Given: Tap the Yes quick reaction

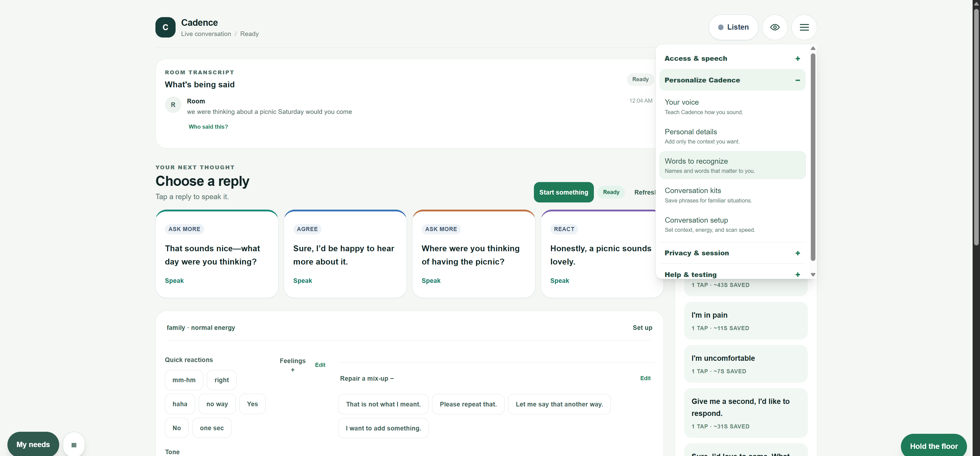Looking at the screenshot, I should coord(252,404).
